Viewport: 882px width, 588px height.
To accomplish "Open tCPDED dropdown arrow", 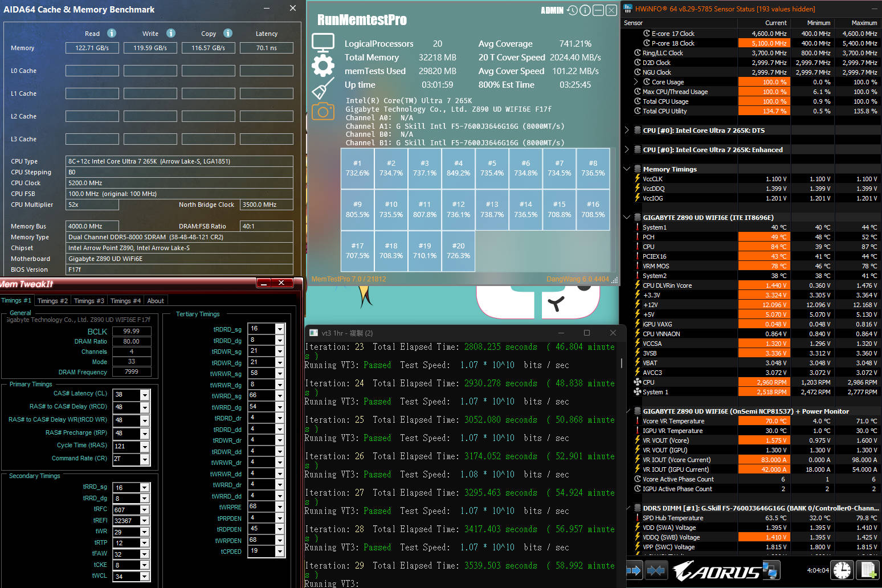I will (280, 551).
